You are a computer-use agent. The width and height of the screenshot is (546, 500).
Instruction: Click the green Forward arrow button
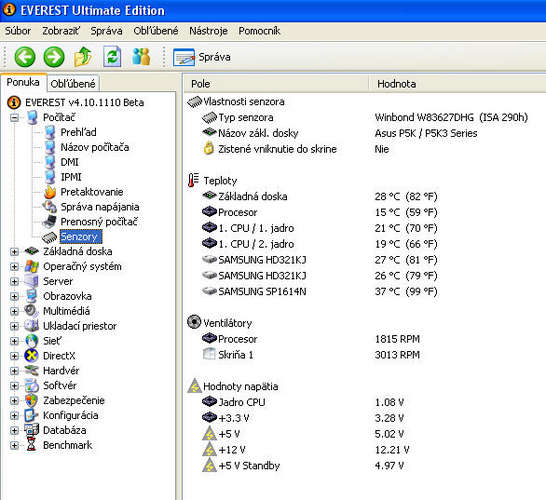point(54,57)
